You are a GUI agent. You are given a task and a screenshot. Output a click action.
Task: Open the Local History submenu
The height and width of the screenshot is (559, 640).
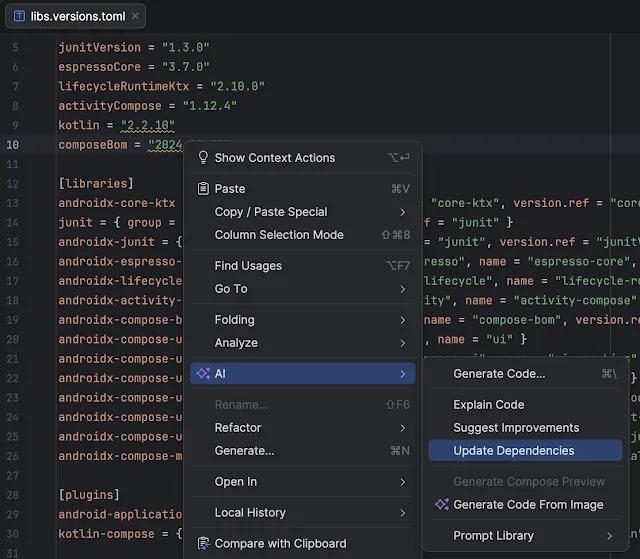click(x=300, y=513)
